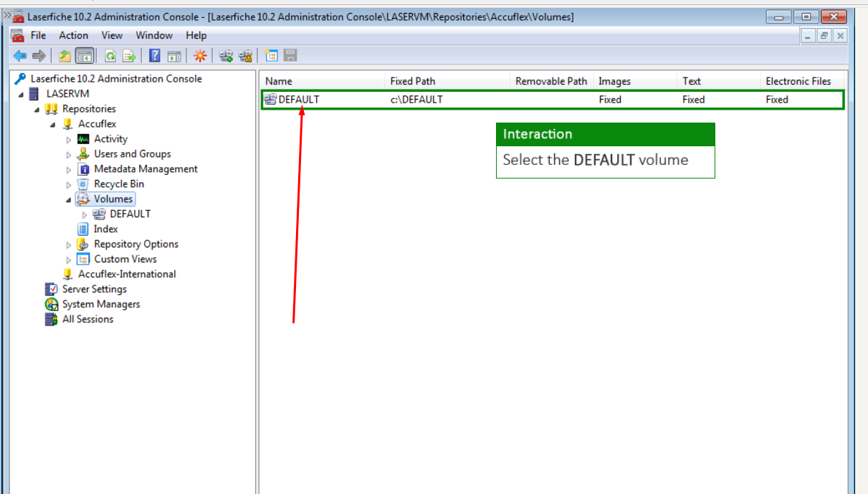Select the Server Settings label
This screenshot has width=868, height=494.
(x=95, y=290)
